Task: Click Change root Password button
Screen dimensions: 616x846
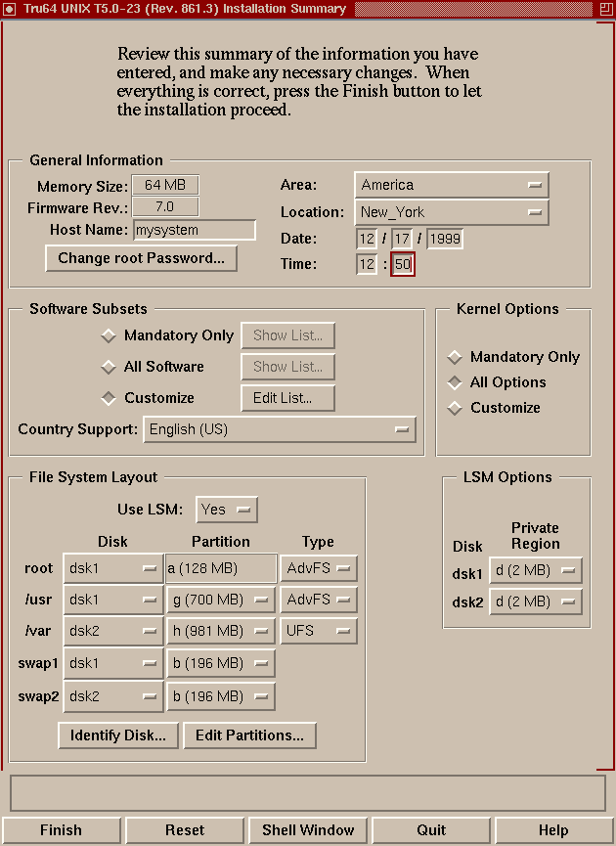Action: pyautogui.click(x=141, y=258)
